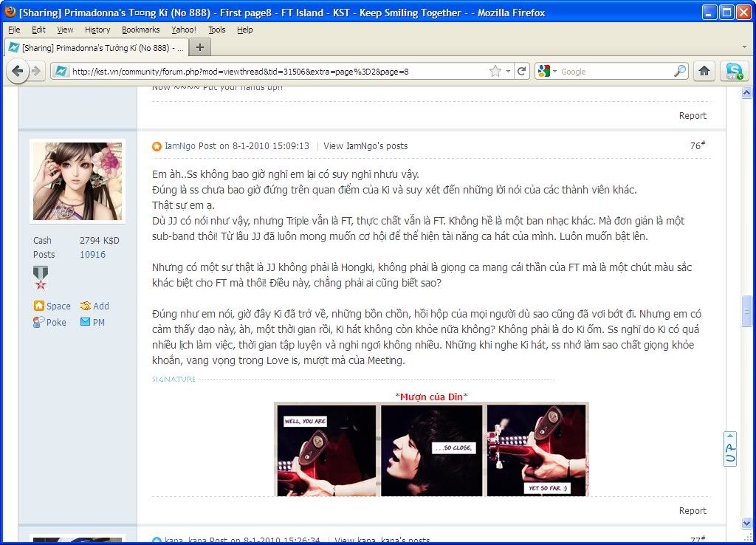756x545 pixels.
Task: Run the search via the magnifier icon
Action: (x=680, y=72)
